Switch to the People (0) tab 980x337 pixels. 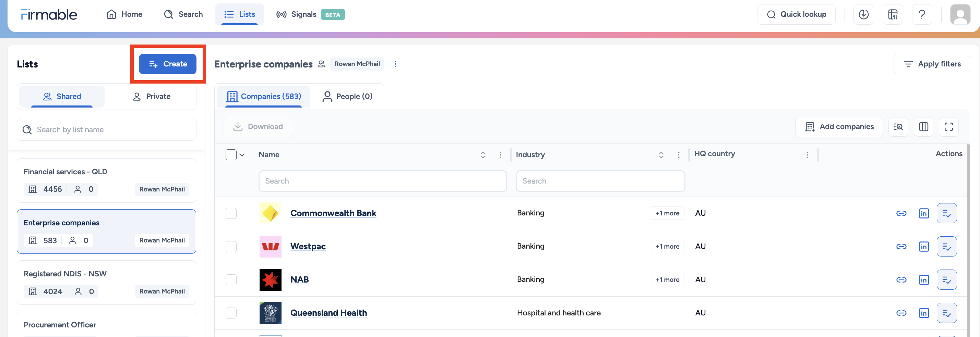coord(347,97)
